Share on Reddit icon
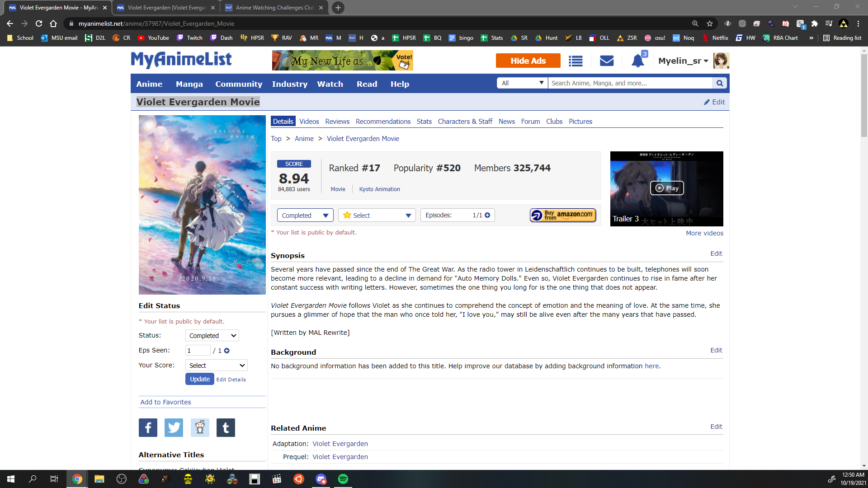The height and width of the screenshot is (488, 868). [200, 427]
